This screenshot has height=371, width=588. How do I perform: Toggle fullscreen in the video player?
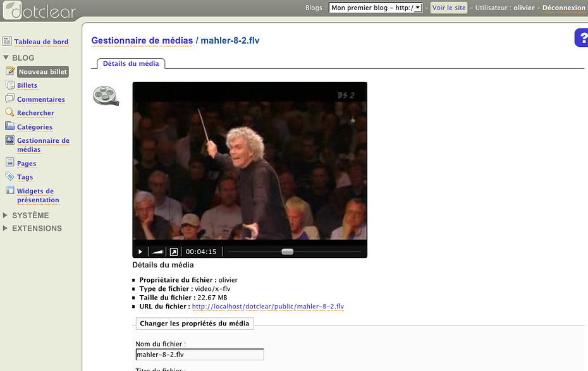click(x=174, y=252)
